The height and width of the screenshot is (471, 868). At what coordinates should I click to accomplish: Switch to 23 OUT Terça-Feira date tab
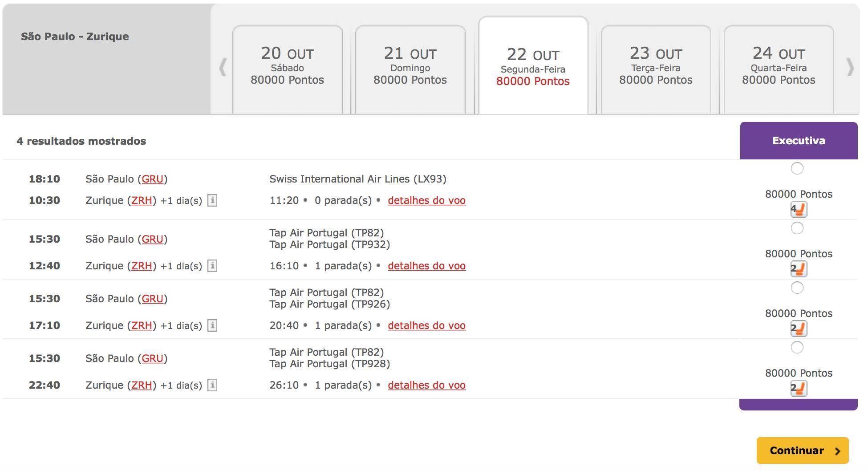pyautogui.click(x=656, y=69)
